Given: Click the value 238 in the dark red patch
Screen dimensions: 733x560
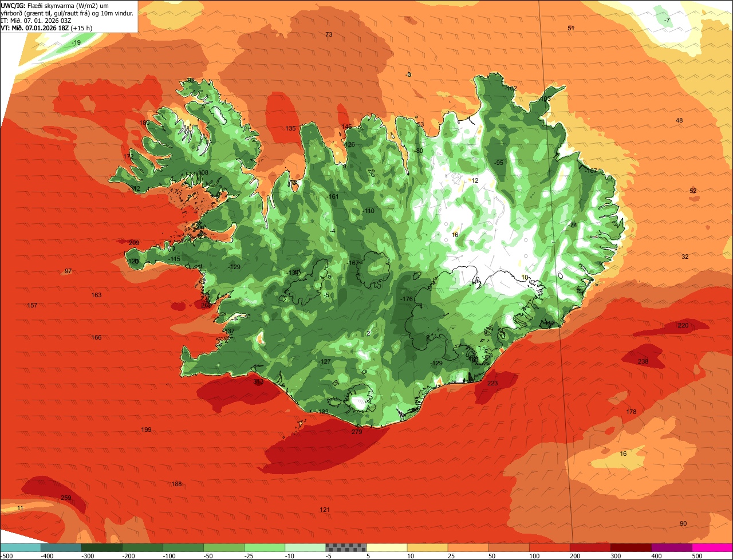Looking at the screenshot, I should 643,362.
